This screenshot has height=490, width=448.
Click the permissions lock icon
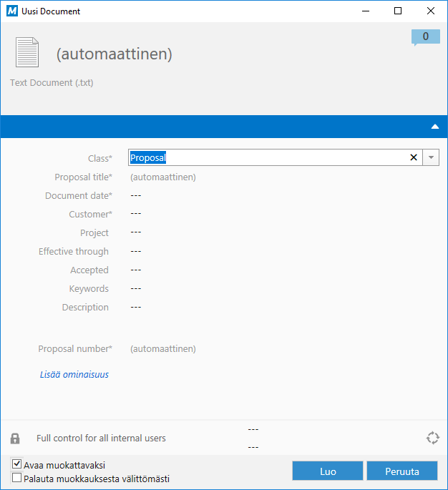coord(15,438)
